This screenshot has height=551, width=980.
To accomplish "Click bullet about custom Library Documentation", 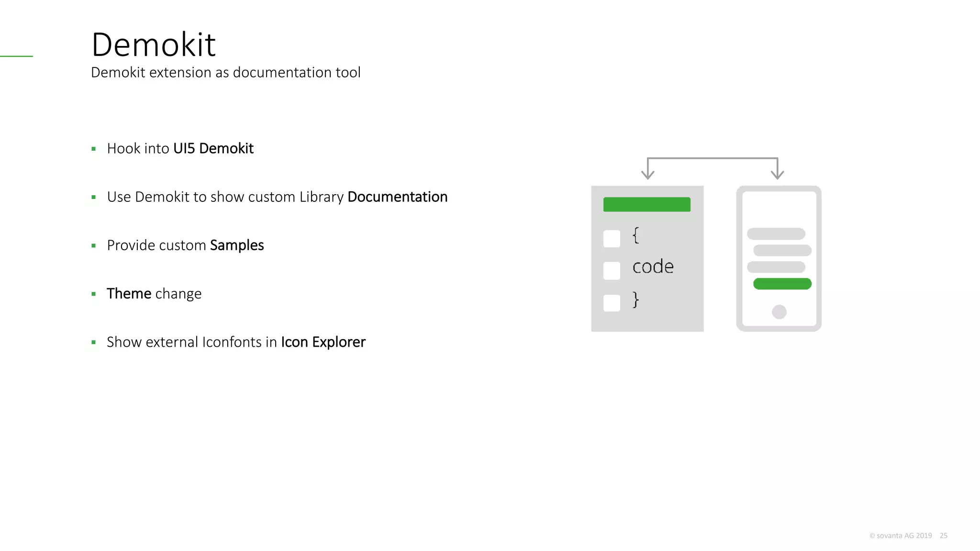I will [x=277, y=197].
